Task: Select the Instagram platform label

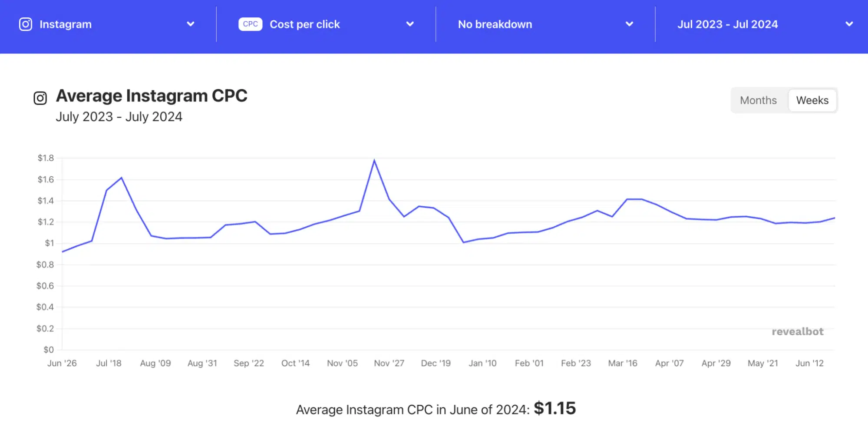Action: tap(66, 24)
